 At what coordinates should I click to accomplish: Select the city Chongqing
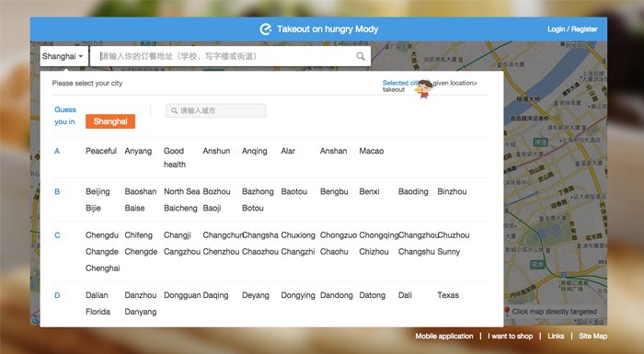point(379,234)
